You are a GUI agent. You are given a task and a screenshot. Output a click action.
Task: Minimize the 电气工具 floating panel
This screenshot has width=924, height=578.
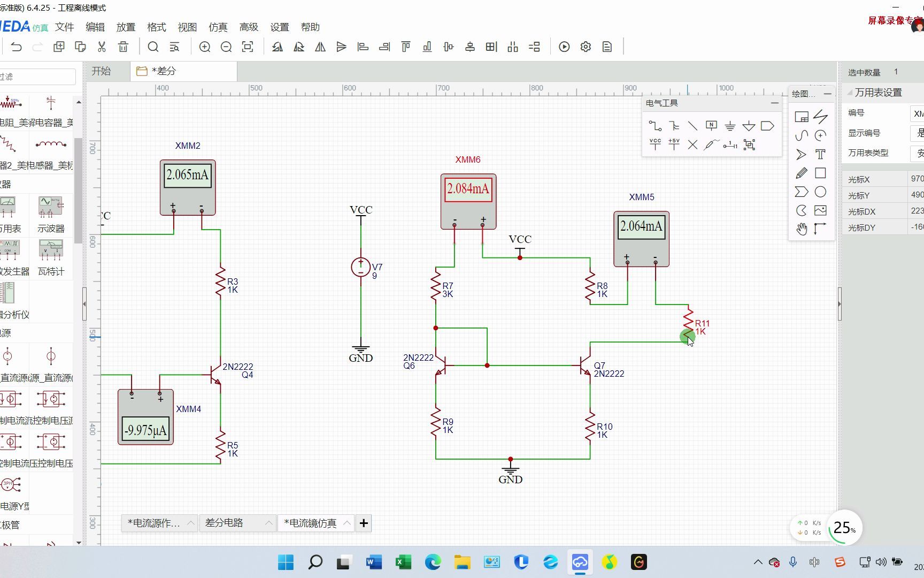[775, 103]
